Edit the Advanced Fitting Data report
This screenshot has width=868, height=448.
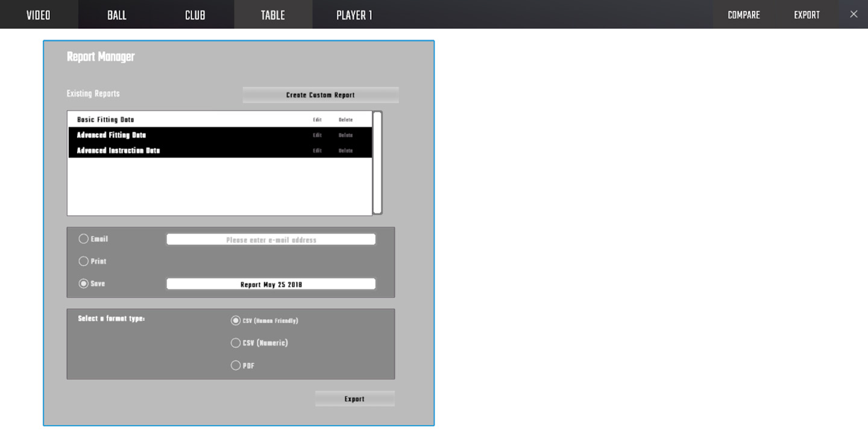pos(317,135)
